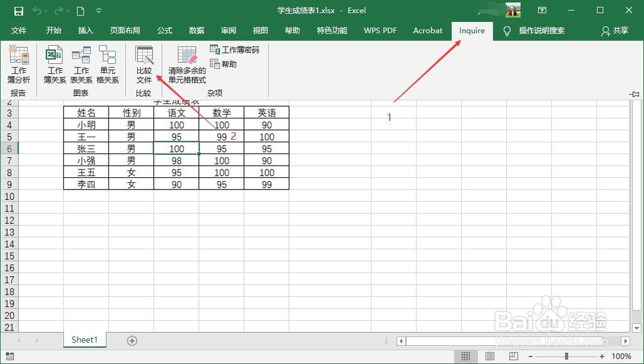644x364 pixels.
Task: Open the 特色功能 tab
Action: pos(332,30)
